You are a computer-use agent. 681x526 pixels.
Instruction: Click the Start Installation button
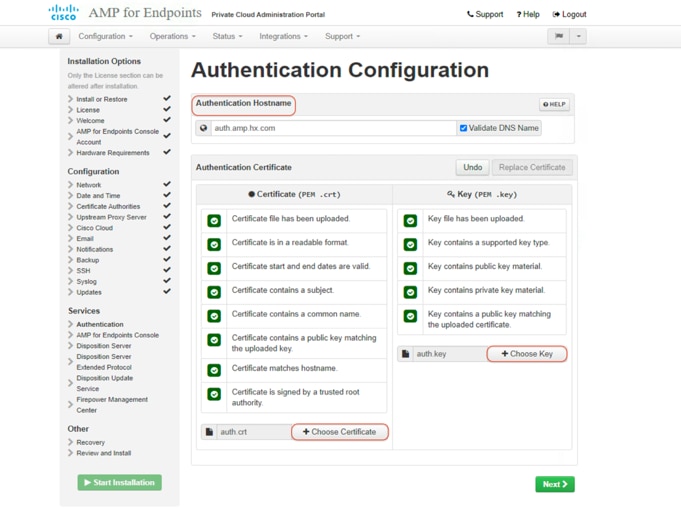pos(119,483)
